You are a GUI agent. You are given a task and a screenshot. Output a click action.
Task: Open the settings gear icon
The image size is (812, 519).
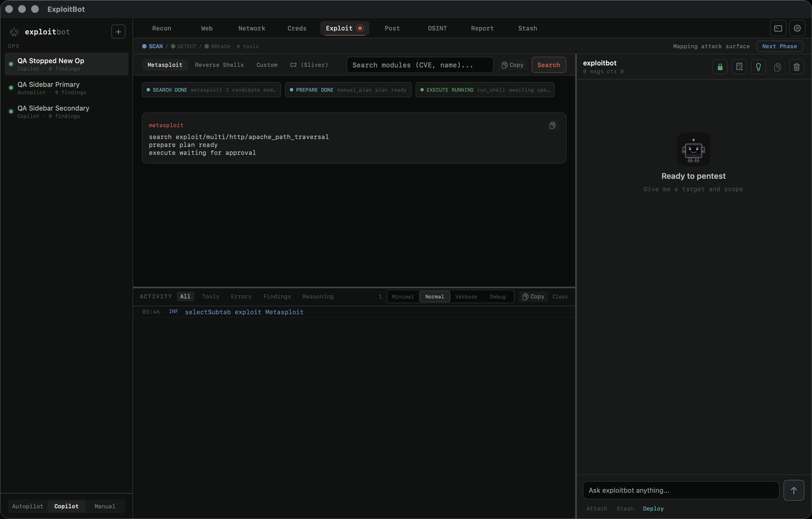pyautogui.click(x=797, y=28)
